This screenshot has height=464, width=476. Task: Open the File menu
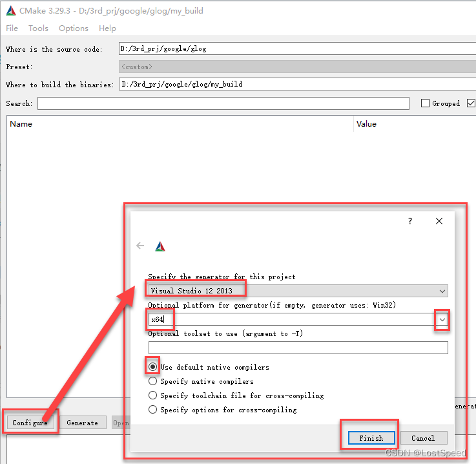tap(12, 28)
